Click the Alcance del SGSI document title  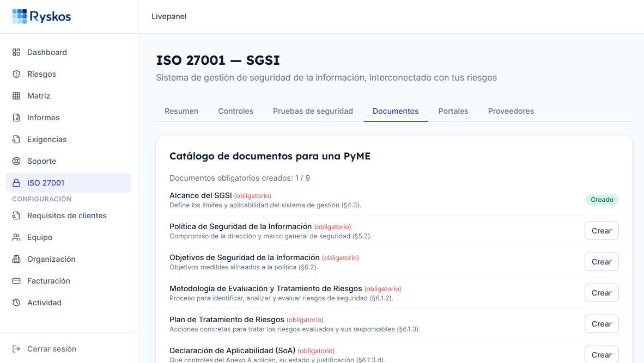click(201, 196)
